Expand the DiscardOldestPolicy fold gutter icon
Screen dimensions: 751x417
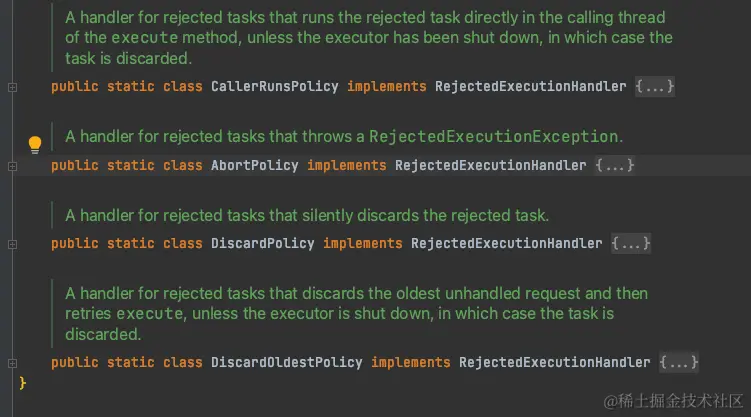pyautogui.click(x=12, y=363)
